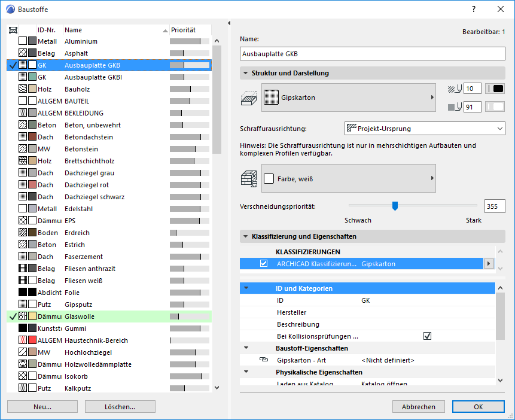Click fill icon of Isokorb row
This screenshot has height=420, width=515.
(23, 376)
